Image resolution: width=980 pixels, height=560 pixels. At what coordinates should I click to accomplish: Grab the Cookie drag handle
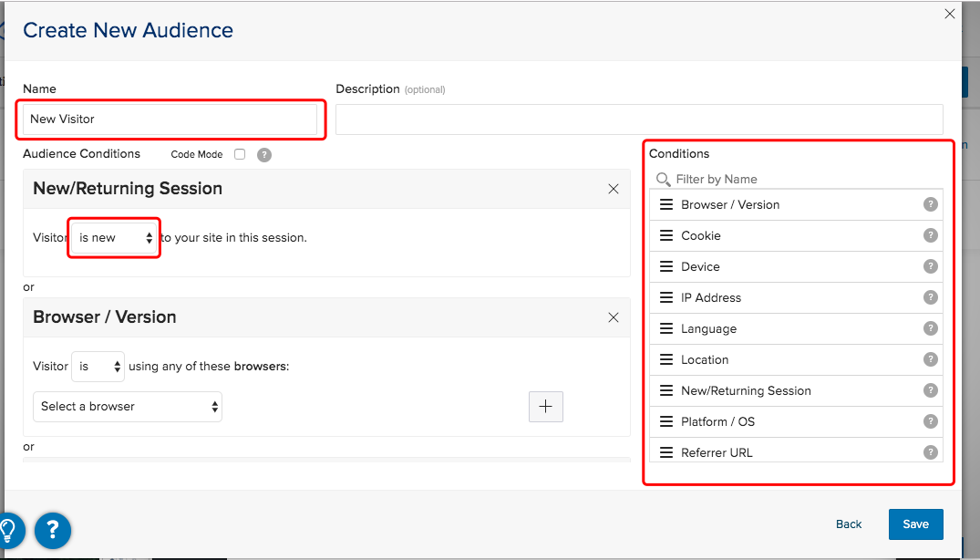[x=666, y=235]
